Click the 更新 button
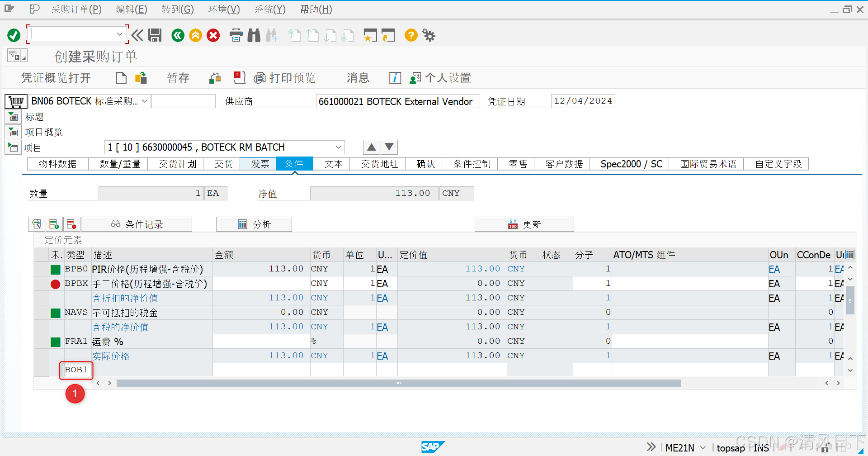868x456 pixels. pos(524,224)
